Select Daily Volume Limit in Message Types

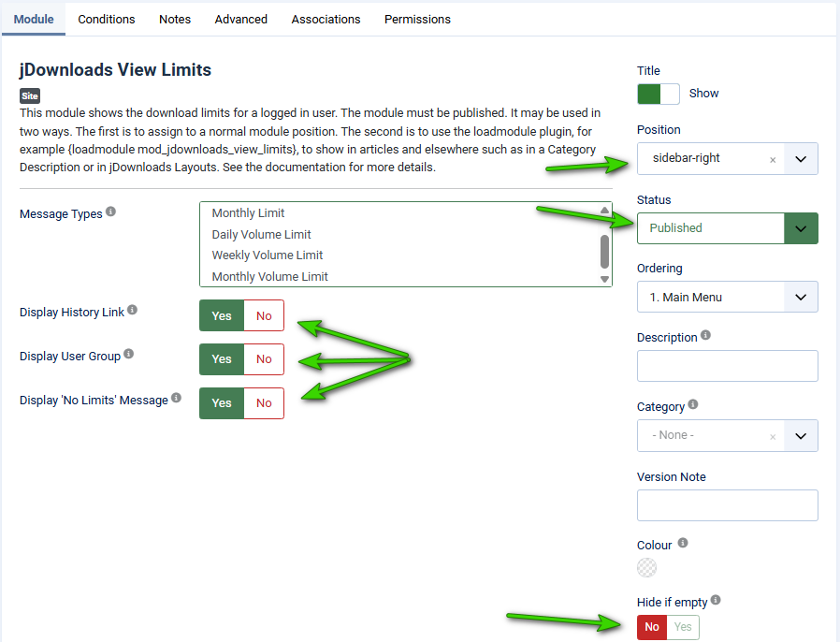261,235
